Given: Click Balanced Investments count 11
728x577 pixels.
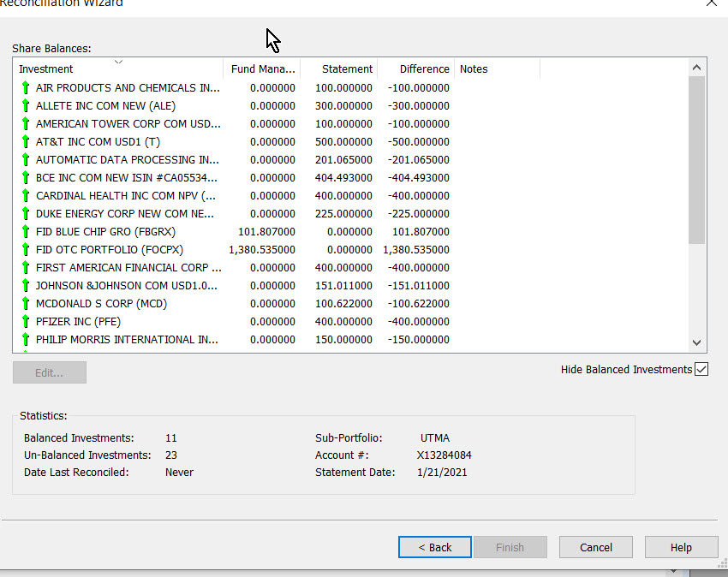Looking at the screenshot, I should click(x=170, y=437).
